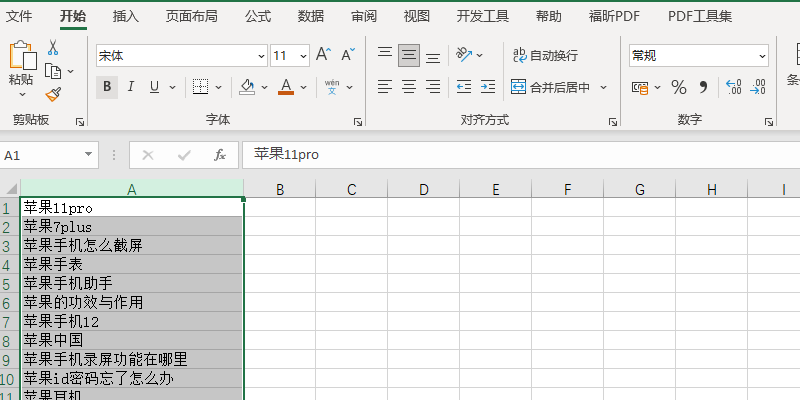Open font settings dialog launcher

(358, 122)
